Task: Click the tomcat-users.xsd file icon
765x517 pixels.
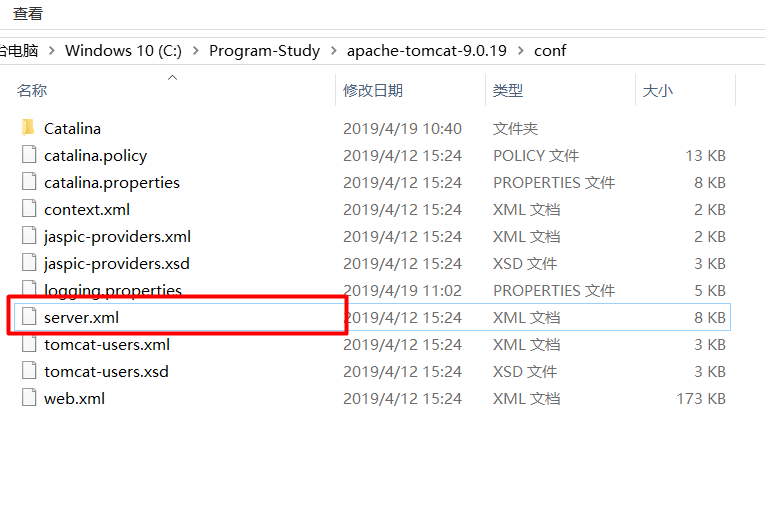Action: (x=29, y=370)
